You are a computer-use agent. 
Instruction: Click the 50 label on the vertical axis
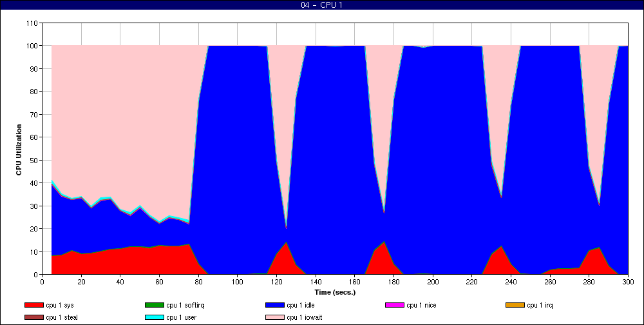pos(35,160)
